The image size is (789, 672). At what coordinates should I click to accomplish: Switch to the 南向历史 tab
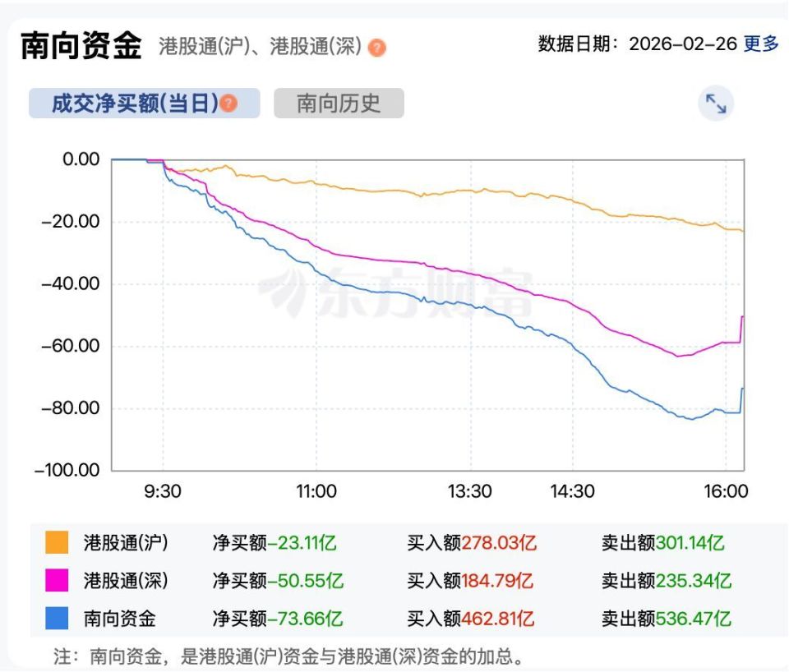pos(339,104)
